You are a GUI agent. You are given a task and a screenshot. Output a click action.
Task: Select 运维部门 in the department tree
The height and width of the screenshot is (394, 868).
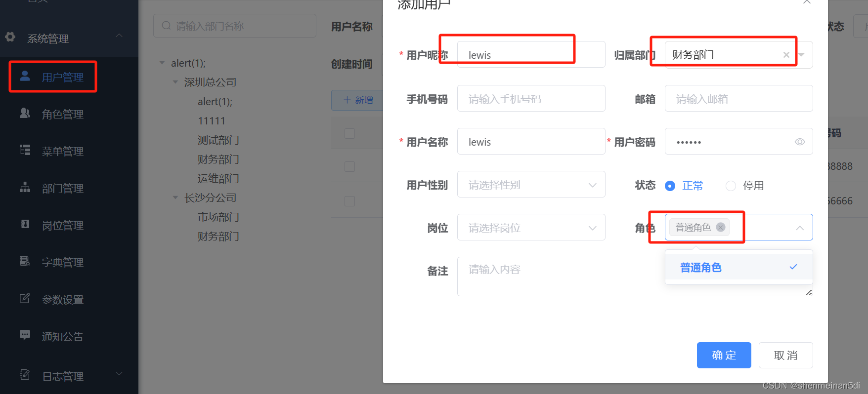tap(218, 179)
